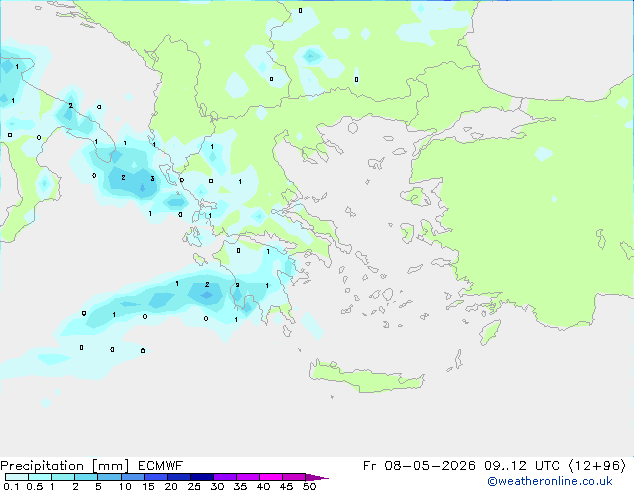Click the date 'Fr 08-05-2026'
The width and height of the screenshot is (634, 490).
(419, 466)
